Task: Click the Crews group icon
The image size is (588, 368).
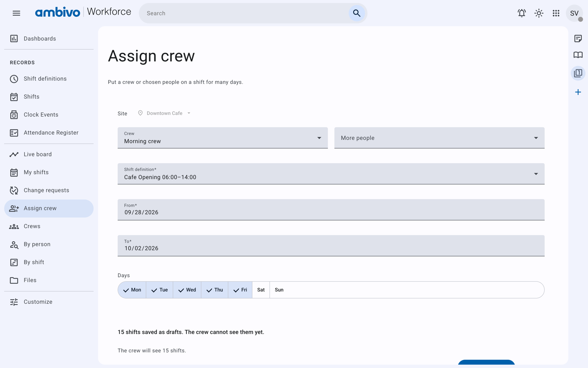Action: (14, 226)
